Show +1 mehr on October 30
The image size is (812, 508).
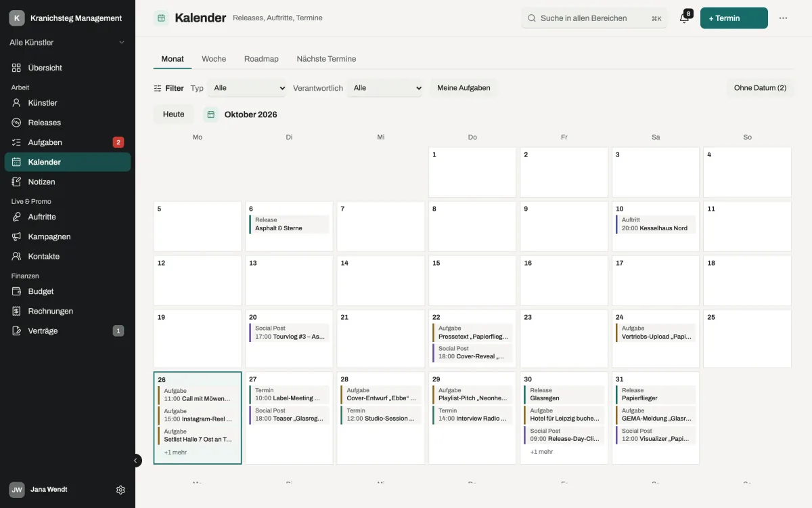click(x=541, y=452)
